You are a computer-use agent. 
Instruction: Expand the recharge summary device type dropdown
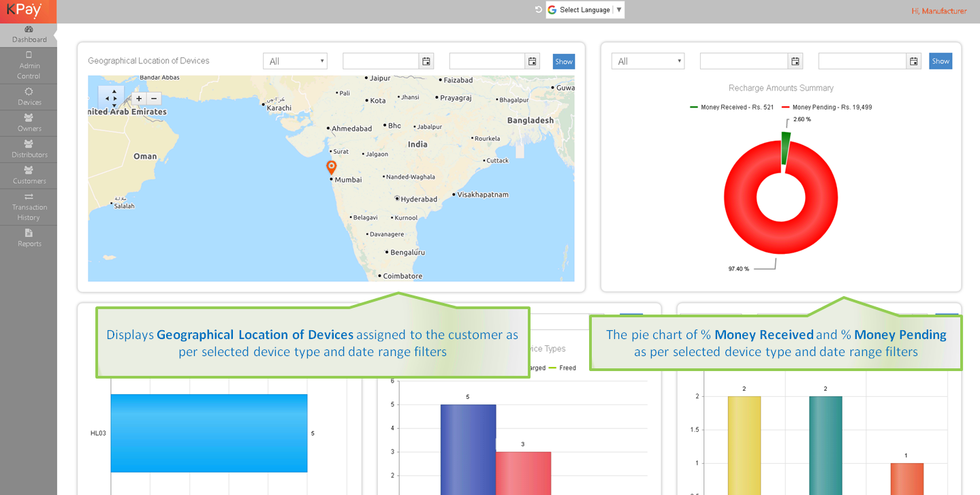[x=648, y=61]
